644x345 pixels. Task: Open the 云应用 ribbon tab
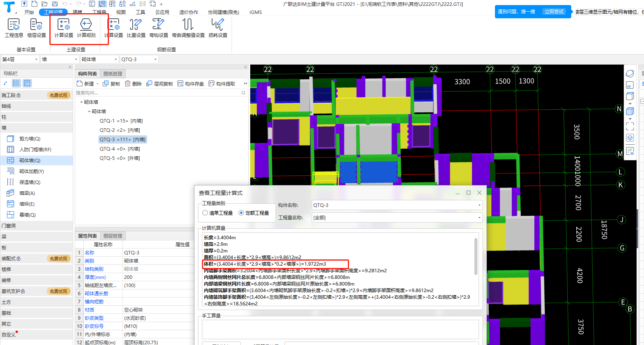tap(162, 12)
